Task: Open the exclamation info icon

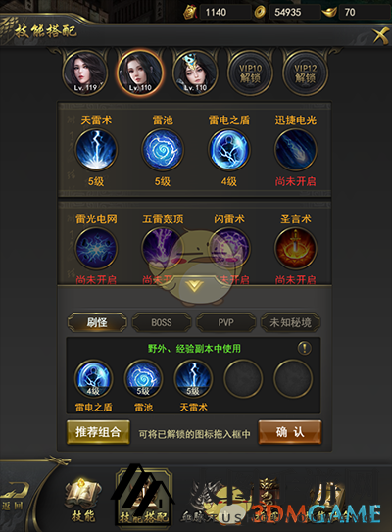Action: tap(305, 348)
